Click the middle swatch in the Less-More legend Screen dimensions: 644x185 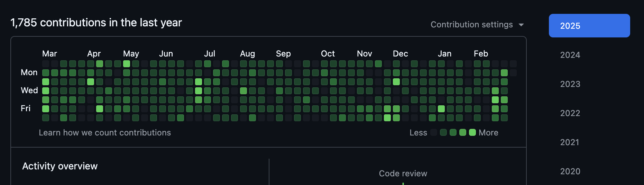click(x=453, y=132)
